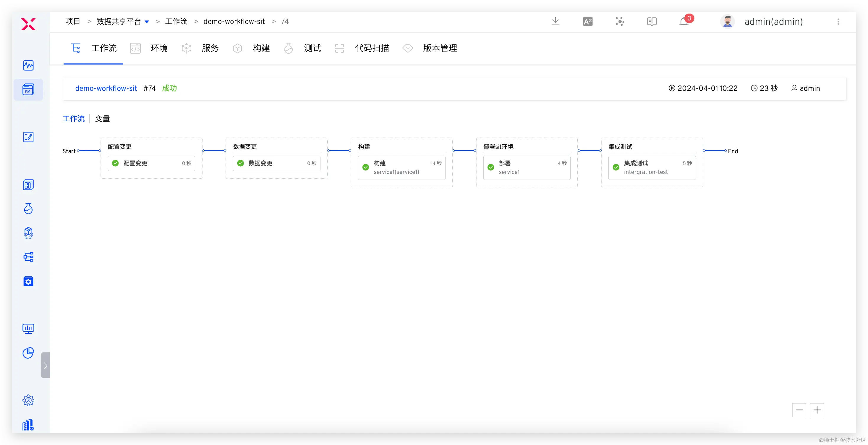The width and height of the screenshot is (868, 445).
Task: Click the three-dot menu next to the admin user
Action: point(838,22)
